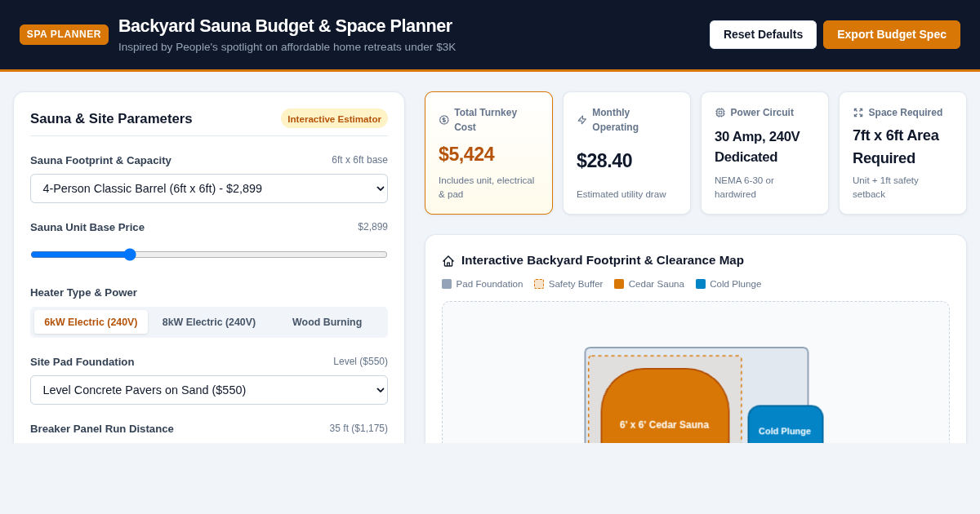
Task: Click the Cold Plunge legend swatch
Action: click(701, 284)
